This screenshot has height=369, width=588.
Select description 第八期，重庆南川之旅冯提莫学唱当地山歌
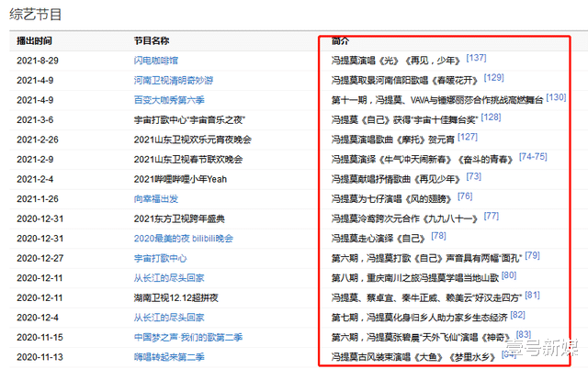(x=414, y=278)
